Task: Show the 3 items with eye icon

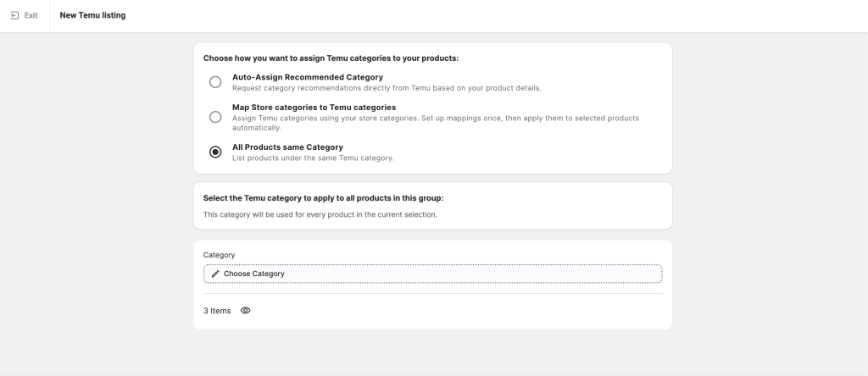Action: pos(245,311)
